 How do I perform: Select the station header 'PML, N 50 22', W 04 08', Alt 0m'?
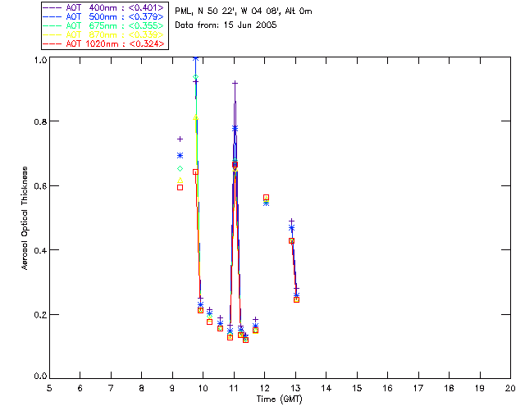pyautogui.click(x=244, y=11)
